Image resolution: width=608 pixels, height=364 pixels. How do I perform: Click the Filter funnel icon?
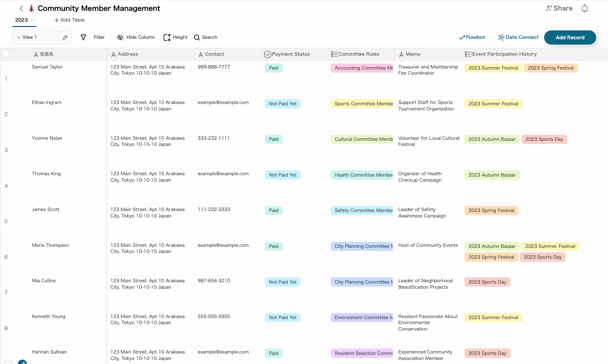click(83, 37)
